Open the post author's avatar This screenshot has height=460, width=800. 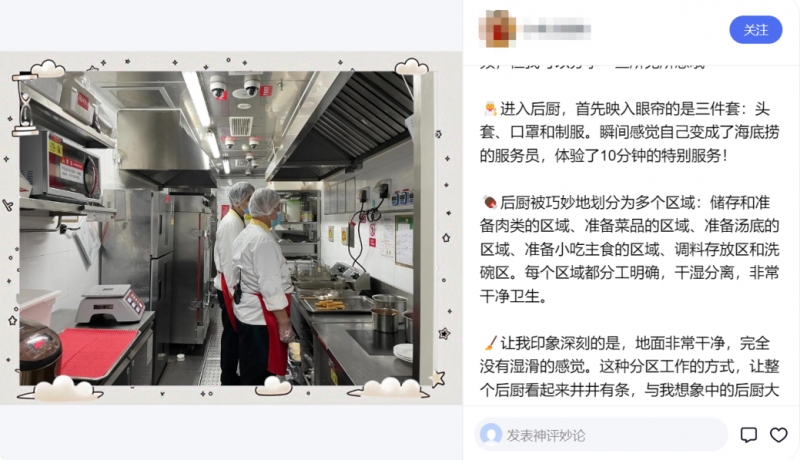497,29
